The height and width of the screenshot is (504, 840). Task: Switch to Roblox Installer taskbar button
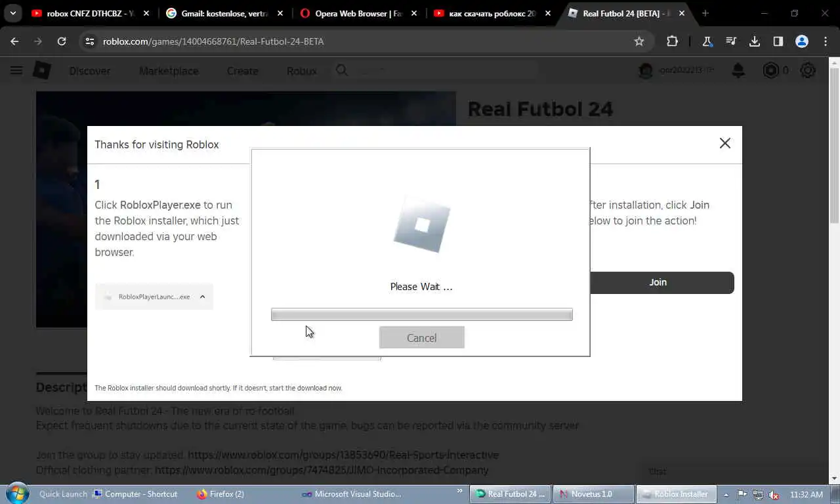click(x=676, y=494)
